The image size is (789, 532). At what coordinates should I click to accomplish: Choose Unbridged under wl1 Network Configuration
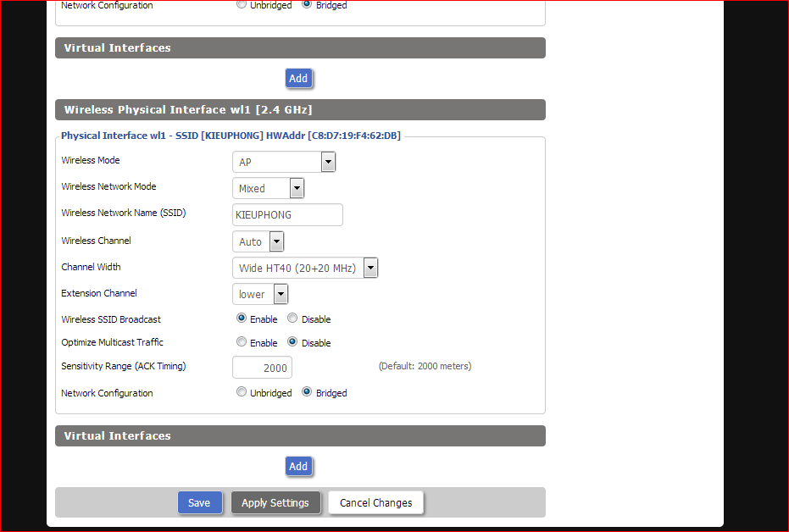242,392
